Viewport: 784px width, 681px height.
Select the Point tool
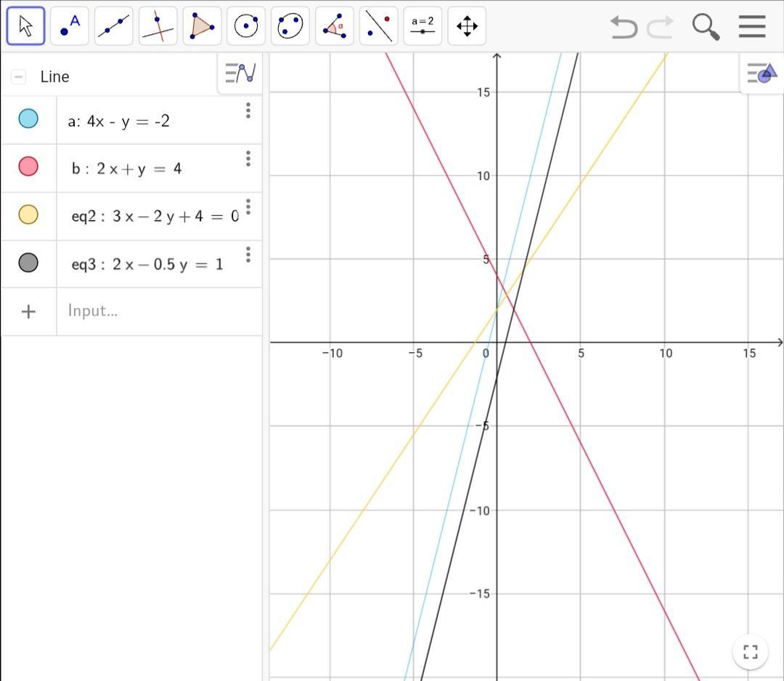click(70, 26)
